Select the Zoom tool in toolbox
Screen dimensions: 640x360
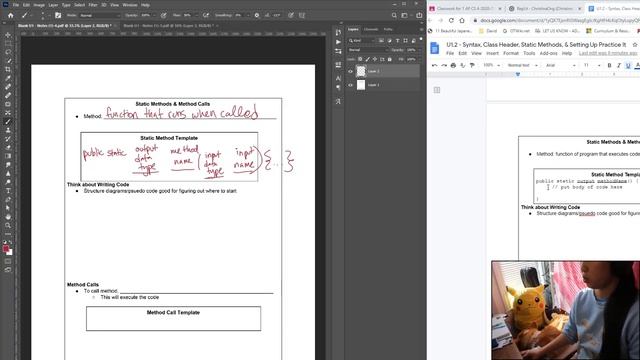tap(8, 225)
